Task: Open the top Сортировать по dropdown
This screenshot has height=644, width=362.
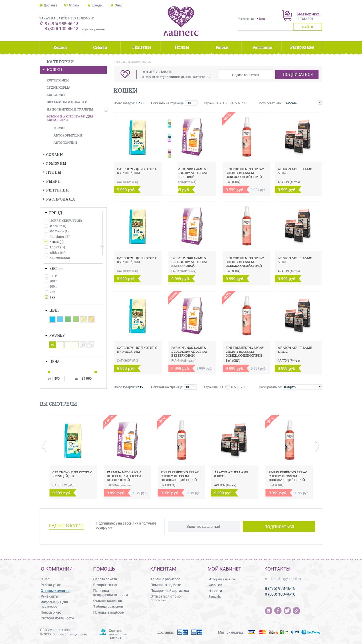Action: (302, 103)
